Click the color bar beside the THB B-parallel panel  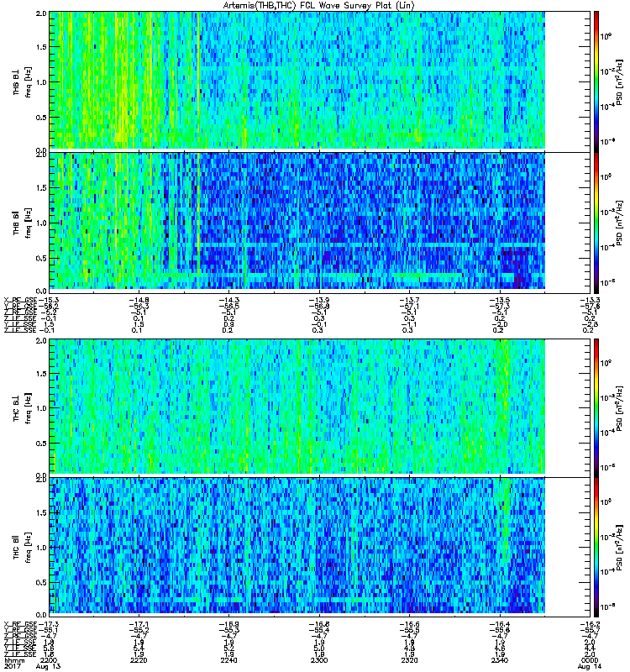pyautogui.click(x=596, y=221)
